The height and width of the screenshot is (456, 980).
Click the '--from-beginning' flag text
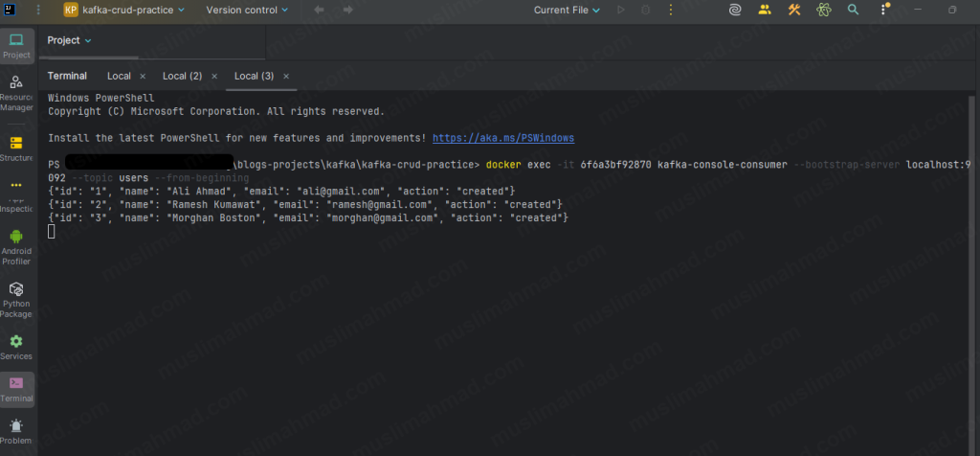201,178
